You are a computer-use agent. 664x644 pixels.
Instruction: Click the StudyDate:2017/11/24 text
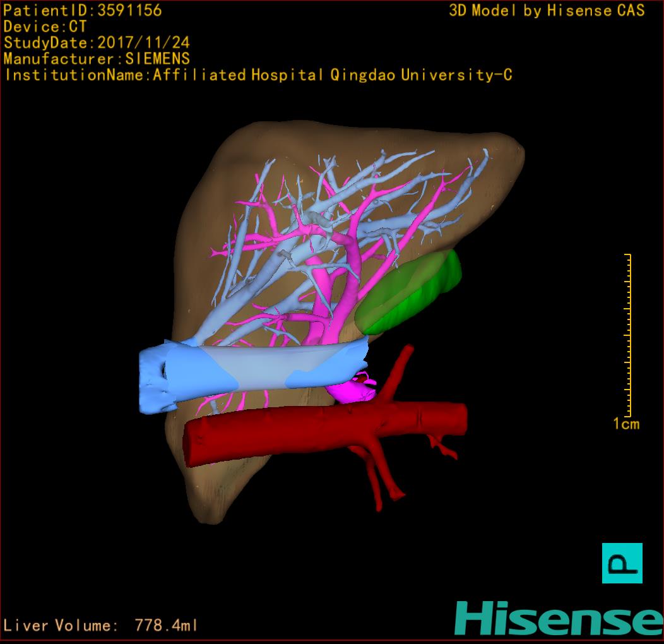(97, 42)
